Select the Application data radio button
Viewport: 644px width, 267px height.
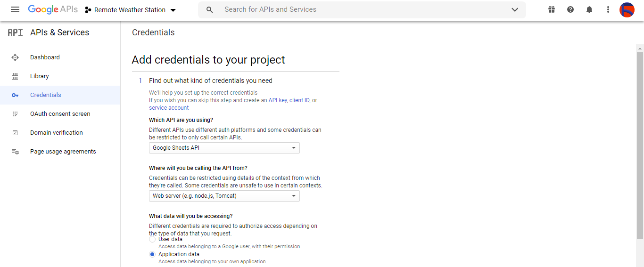[152, 254]
